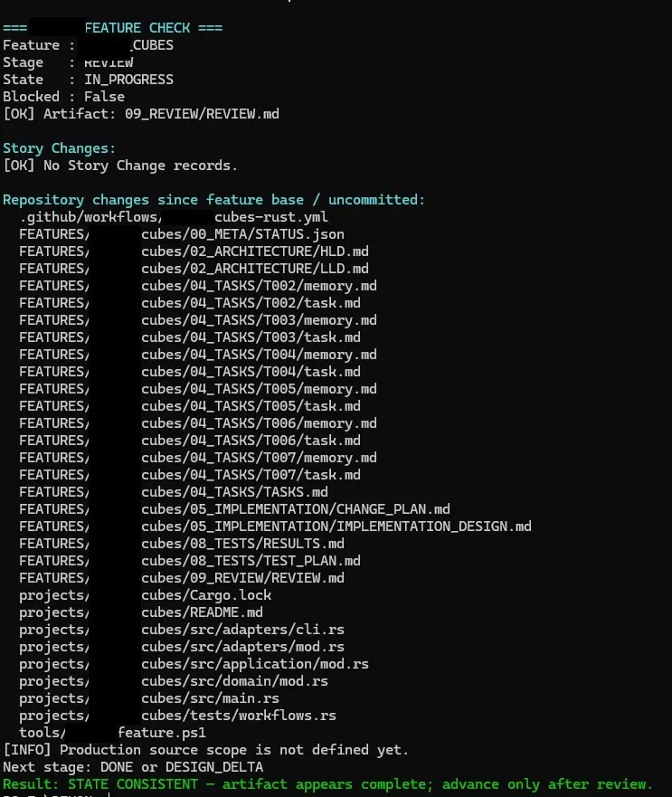The height and width of the screenshot is (797, 672).
Task: Select the Cargo.lock file line
Action: [x=145, y=595]
